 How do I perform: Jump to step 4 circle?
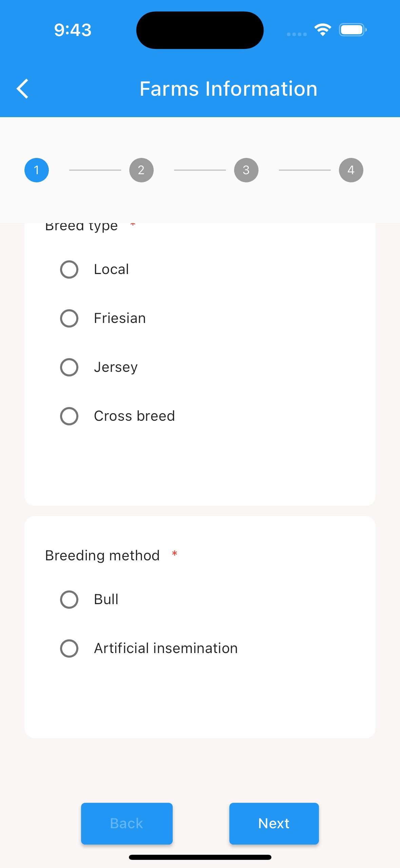click(351, 170)
